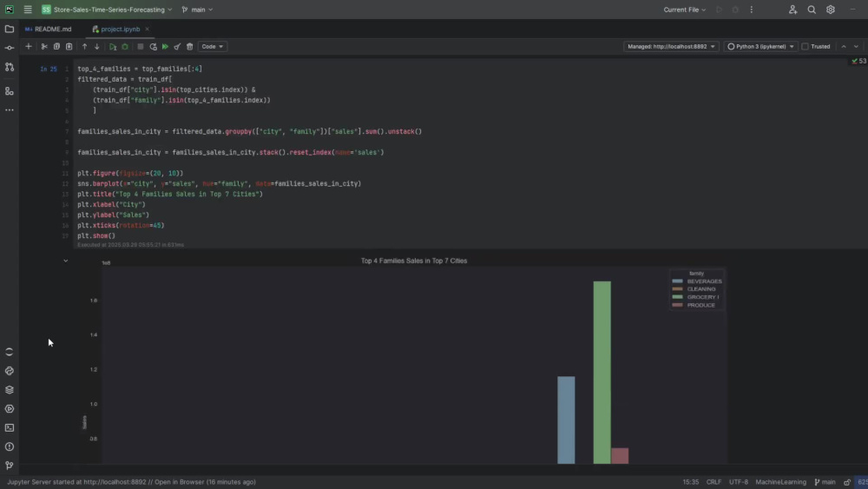Viewport: 868px width, 489px height.
Task: Click the chart title Top 4 Families Sales
Action: click(x=414, y=261)
